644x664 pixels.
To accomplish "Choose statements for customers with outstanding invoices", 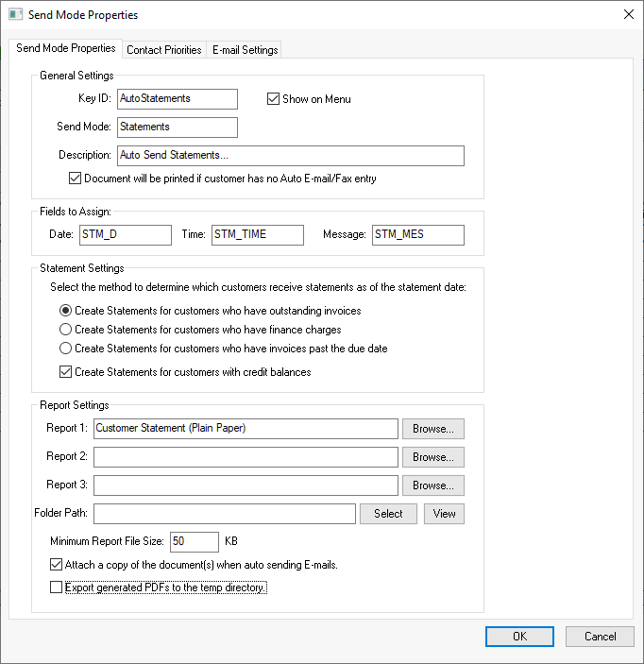I will tap(66, 311).
